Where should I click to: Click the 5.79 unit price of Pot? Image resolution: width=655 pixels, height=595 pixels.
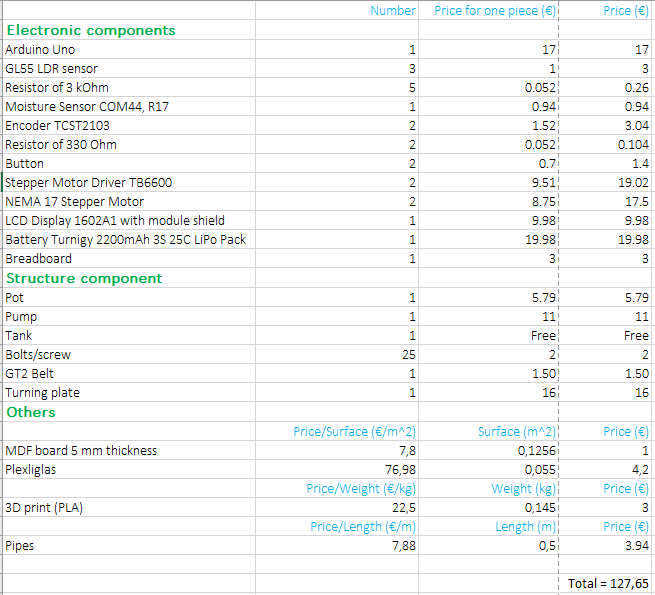tap(488, 298)
